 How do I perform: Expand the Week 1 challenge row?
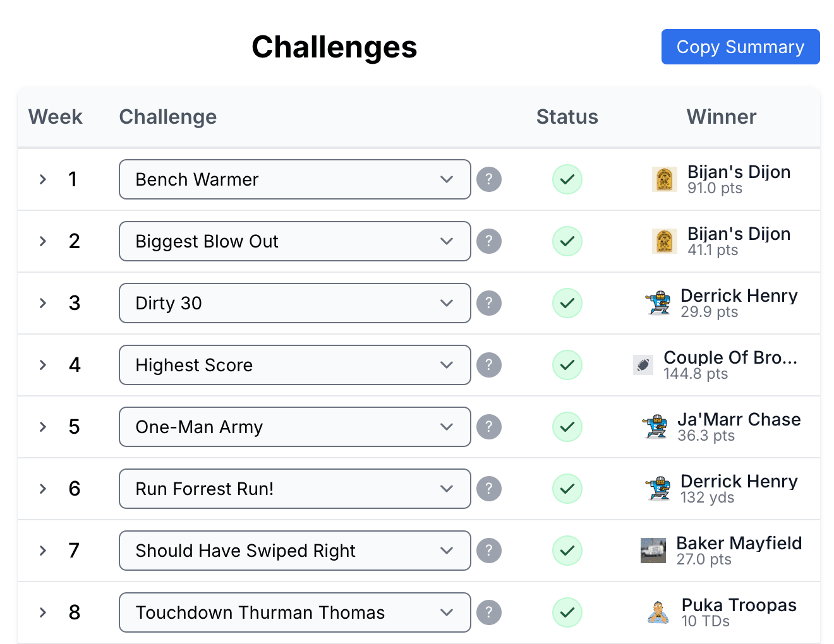[42, 179]
